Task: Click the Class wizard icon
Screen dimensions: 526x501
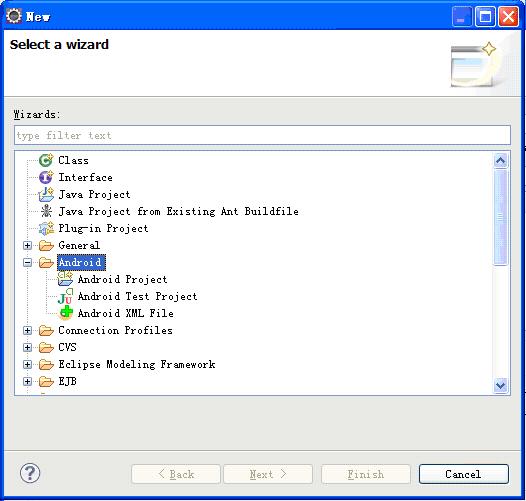Action: click(x=46, y=160)
